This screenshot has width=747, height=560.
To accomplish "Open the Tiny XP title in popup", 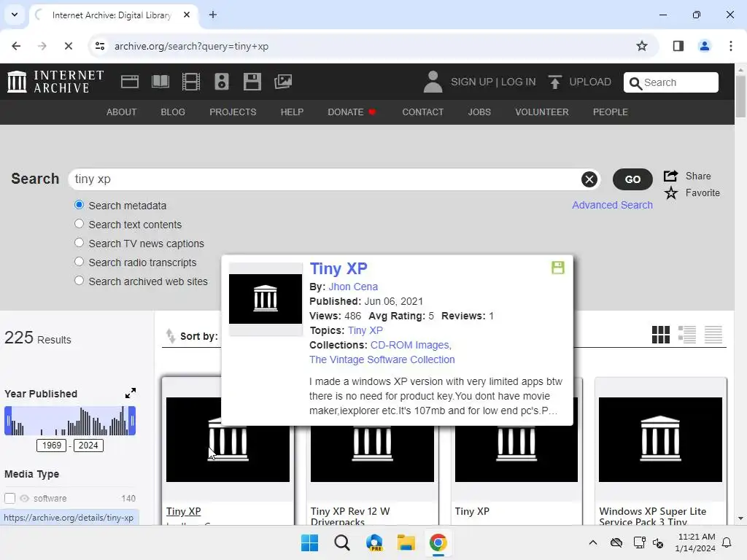I will (338, 268).
